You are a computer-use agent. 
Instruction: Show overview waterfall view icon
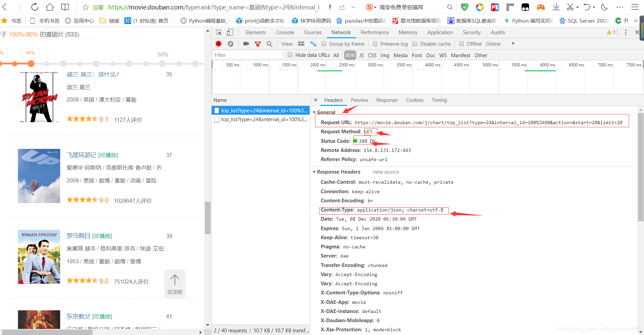[313, 44]
